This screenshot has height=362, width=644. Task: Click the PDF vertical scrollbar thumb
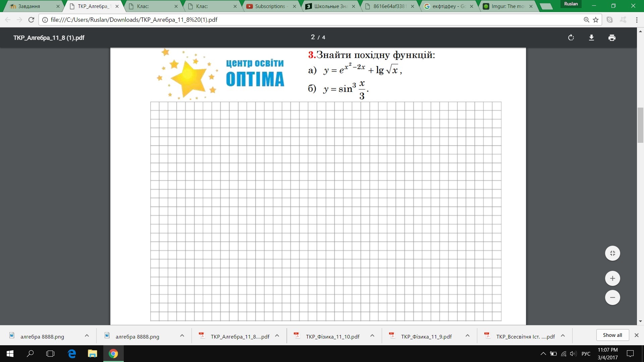tap(640, 125)
